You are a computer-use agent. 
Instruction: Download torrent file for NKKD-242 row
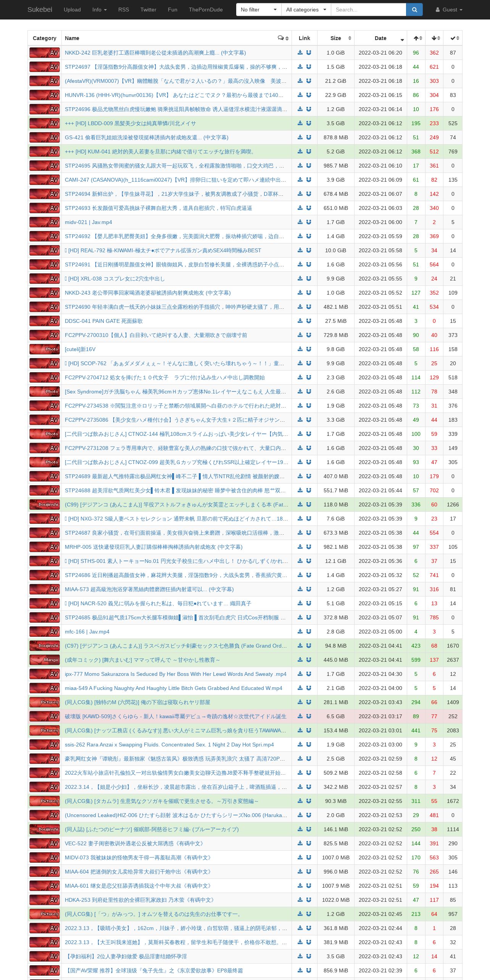click(300, 53)
